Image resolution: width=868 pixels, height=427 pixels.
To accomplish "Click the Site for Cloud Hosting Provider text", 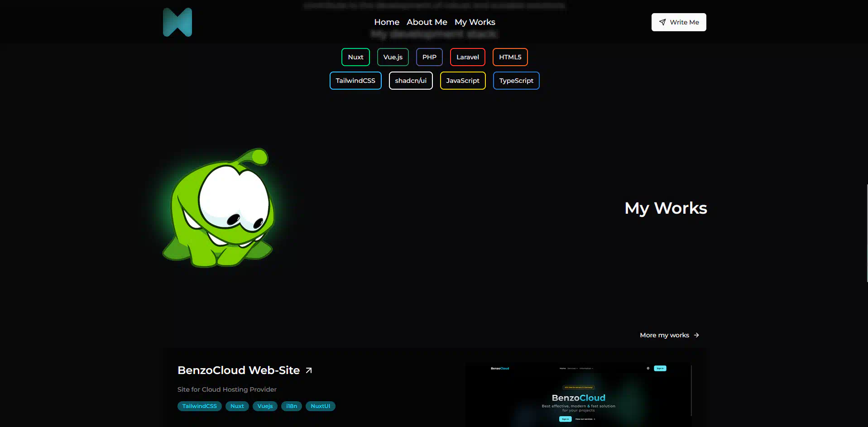I will 227,389.
